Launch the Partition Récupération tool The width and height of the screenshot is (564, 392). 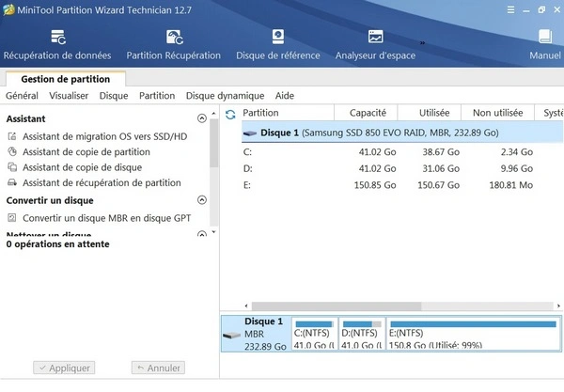173,44
